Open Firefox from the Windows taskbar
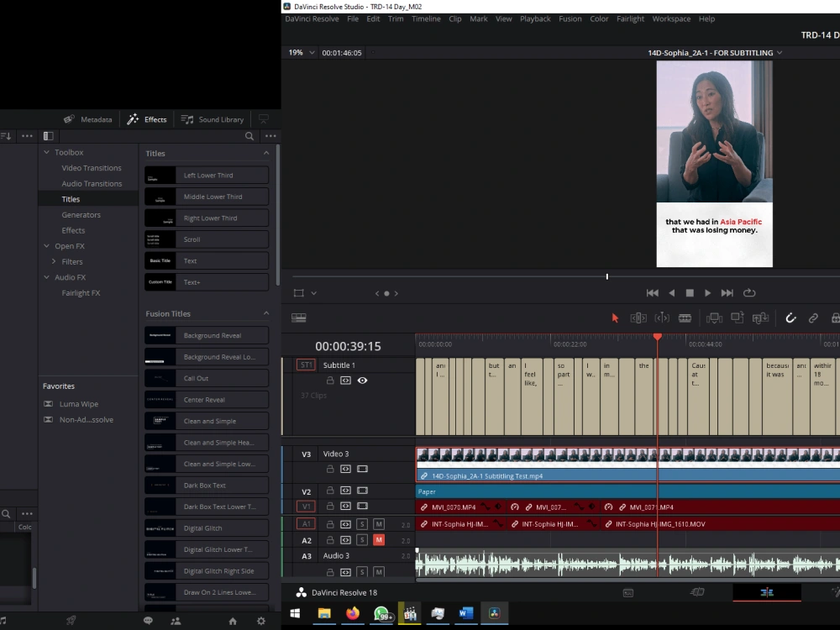The height and width of the screenshot is (630, 840). [353, 613]
